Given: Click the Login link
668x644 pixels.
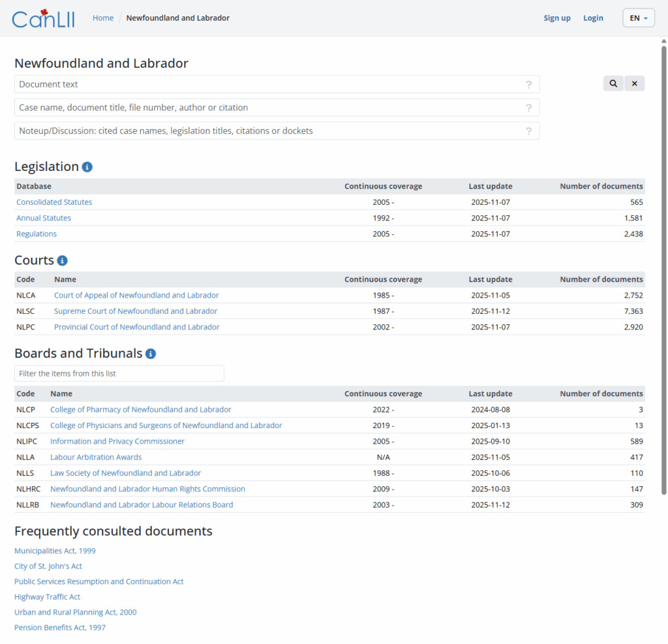Looking at the screenshot, I should [593, 18].
